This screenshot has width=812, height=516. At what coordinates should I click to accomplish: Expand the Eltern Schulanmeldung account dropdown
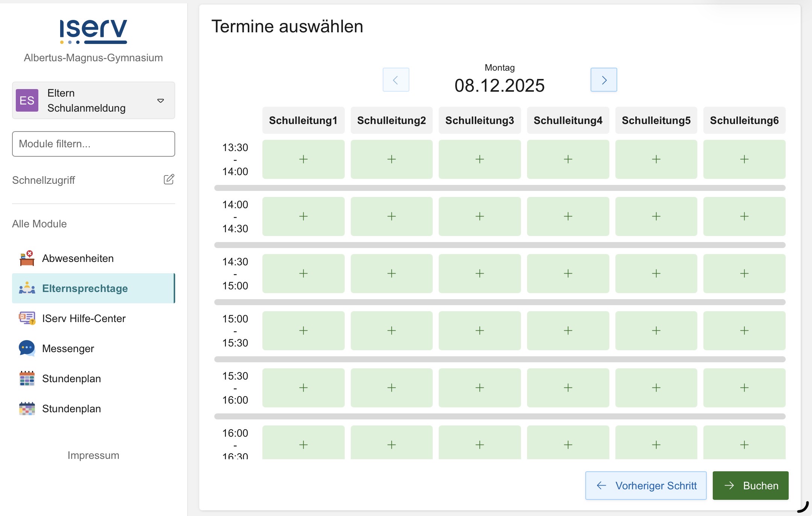161,101
